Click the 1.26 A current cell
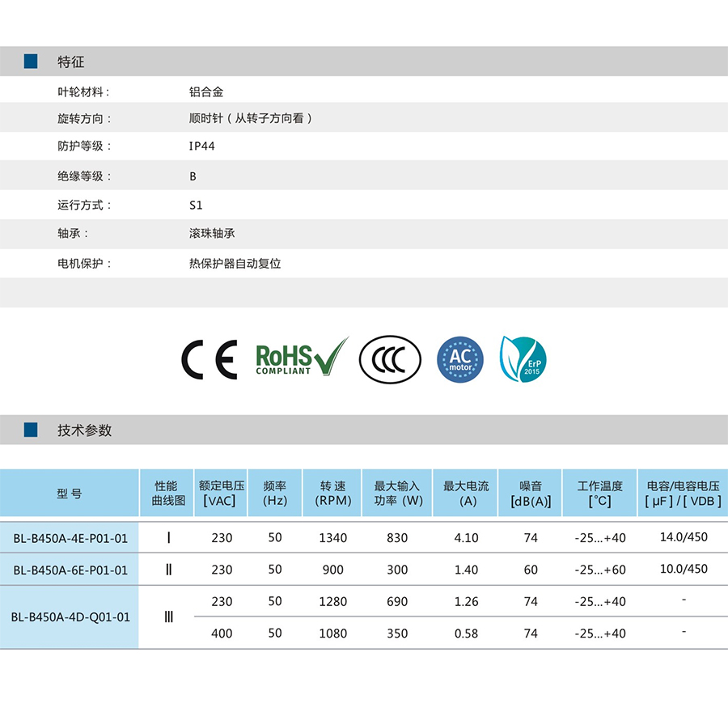 466,601
